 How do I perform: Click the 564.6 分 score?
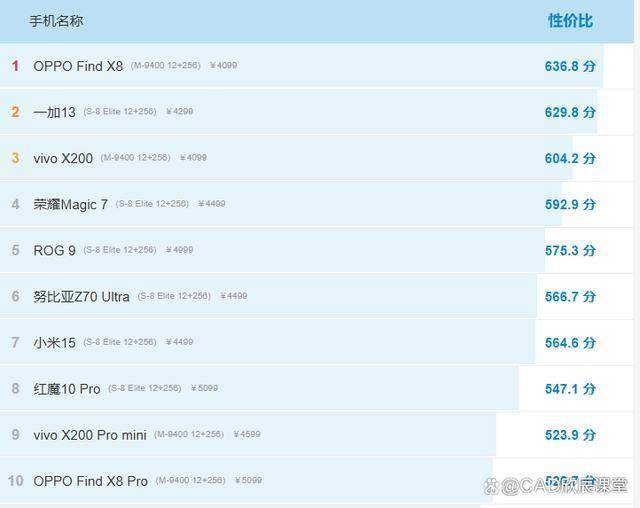coord(570,342)
